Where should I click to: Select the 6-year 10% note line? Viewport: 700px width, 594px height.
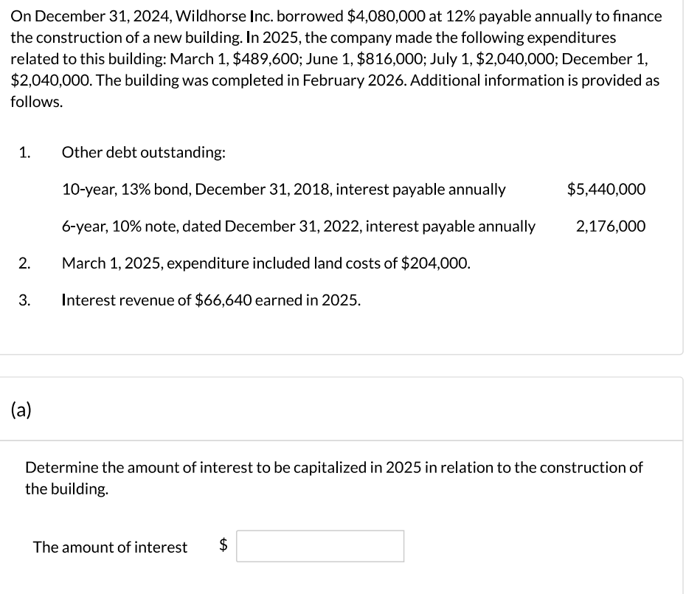point(298,227)
